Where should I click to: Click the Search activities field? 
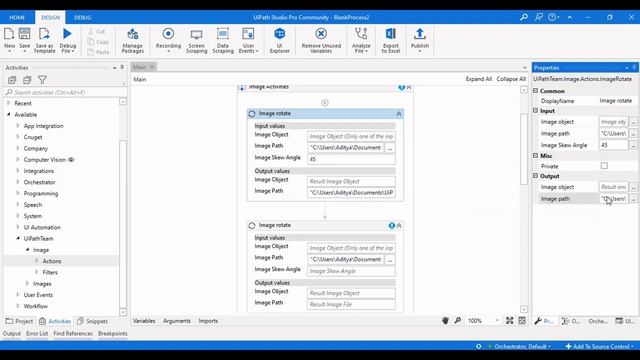(61, 93)
